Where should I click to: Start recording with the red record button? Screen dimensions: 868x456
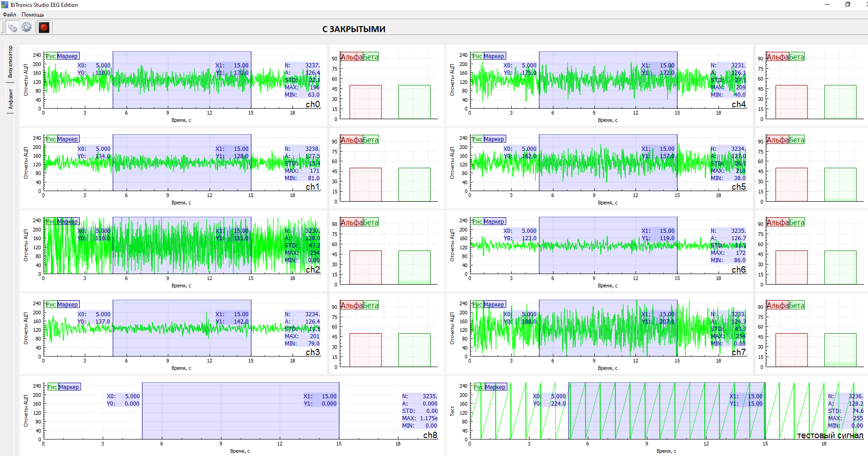pyautogui.click(x=44, y=27)
